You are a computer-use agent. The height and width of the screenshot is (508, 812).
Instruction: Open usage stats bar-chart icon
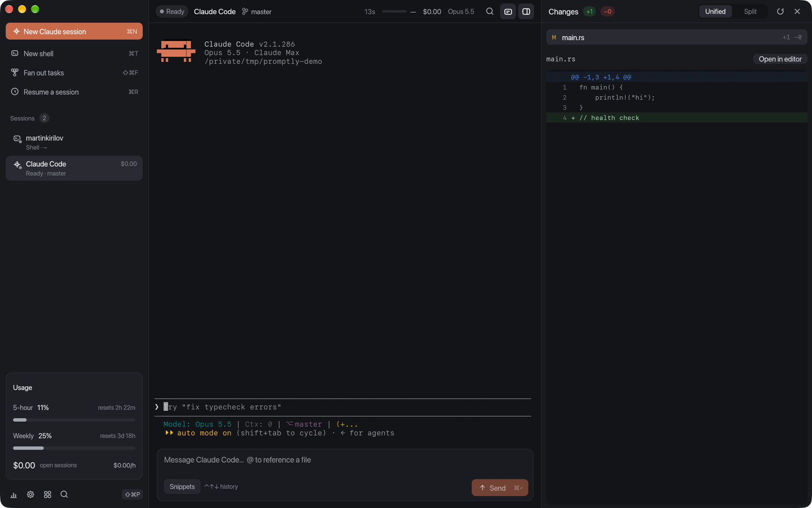pyautogui.click(x=14, y=494)
